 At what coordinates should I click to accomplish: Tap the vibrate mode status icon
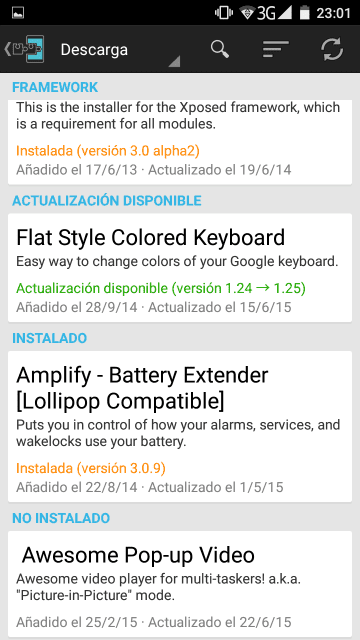tap(223, 13)
